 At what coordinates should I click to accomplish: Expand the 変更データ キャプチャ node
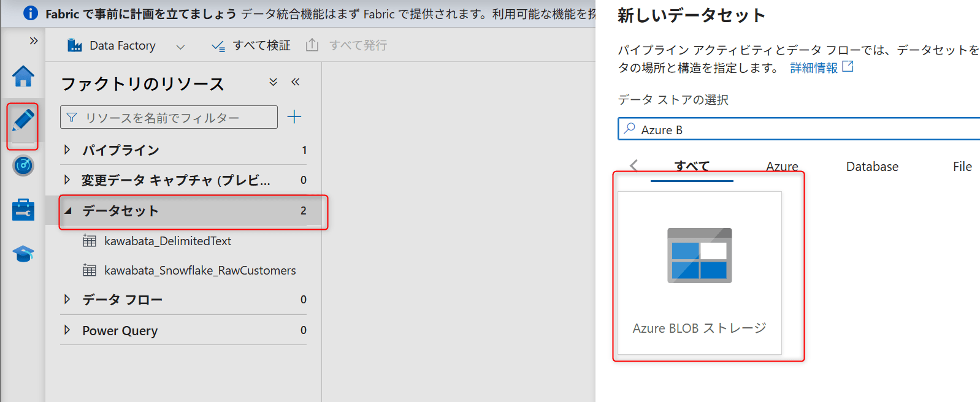[x=67, y=180]
